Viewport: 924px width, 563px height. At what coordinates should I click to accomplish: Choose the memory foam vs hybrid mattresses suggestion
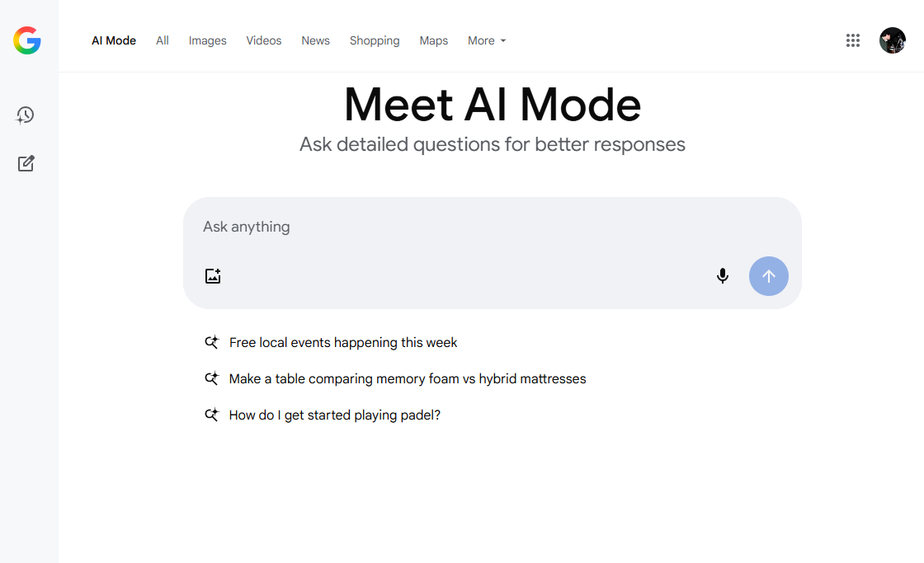408,378
